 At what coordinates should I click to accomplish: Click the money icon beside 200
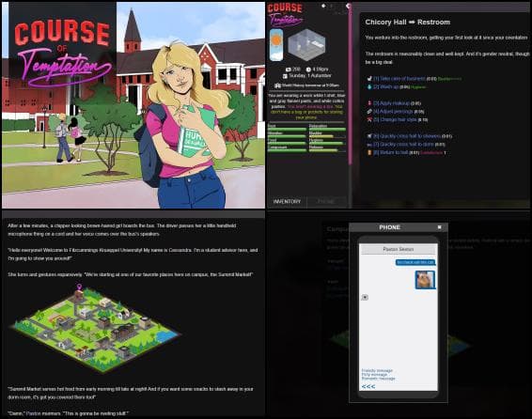289,70
